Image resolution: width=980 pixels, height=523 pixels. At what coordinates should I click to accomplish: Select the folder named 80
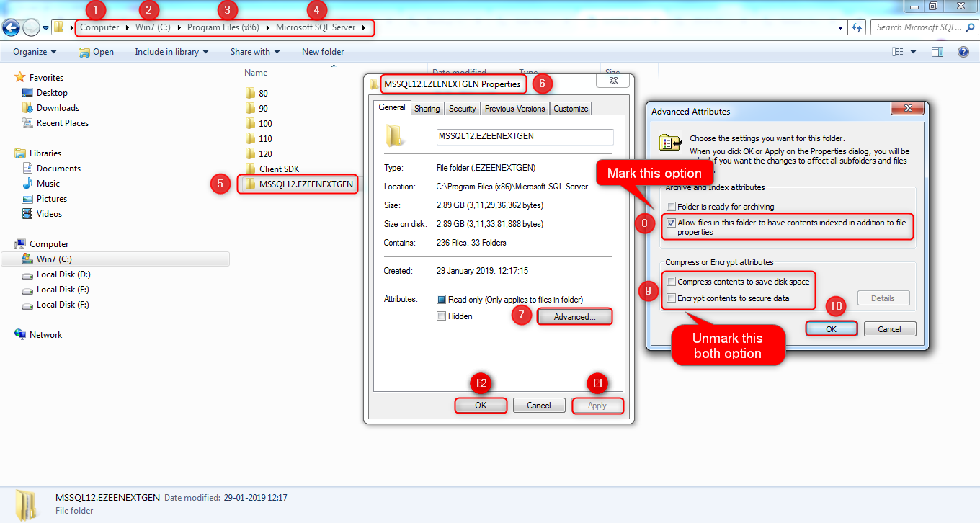pos(263,93)
